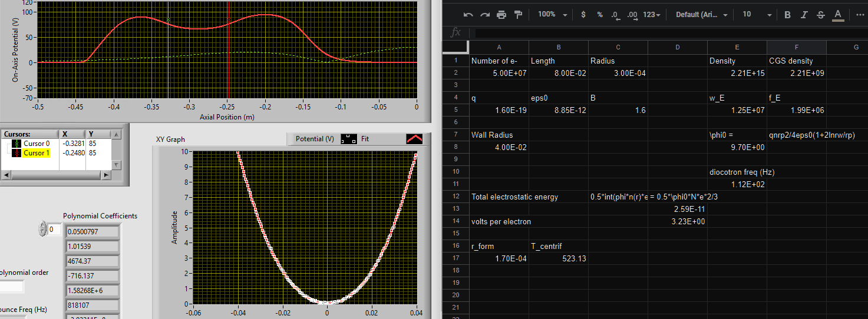Click the Redo arrow icon
This screenshot has width=868, height=319.
[485, 15]
